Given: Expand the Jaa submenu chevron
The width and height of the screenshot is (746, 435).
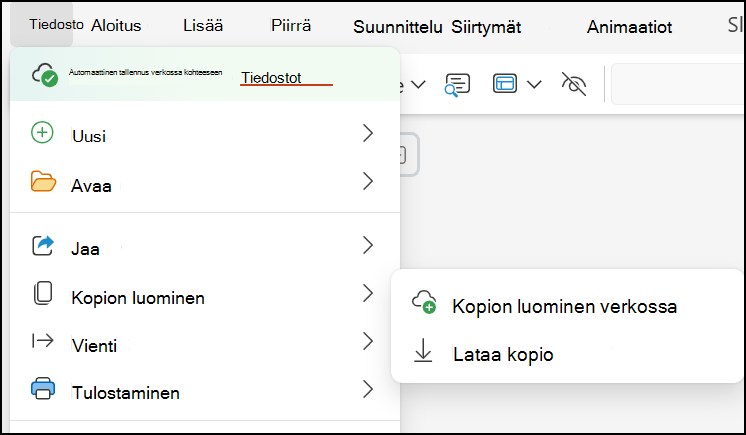Looking at the screenshot, I should click(x=367, y=245).
